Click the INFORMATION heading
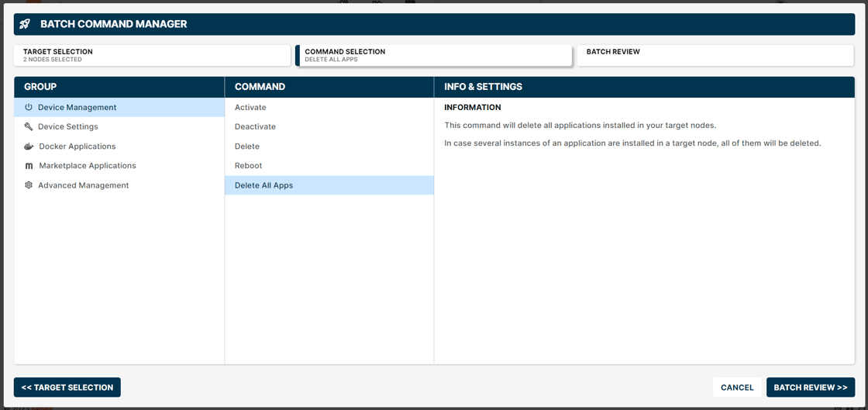The height and width of the screenshot is (410, 868). 473,107
